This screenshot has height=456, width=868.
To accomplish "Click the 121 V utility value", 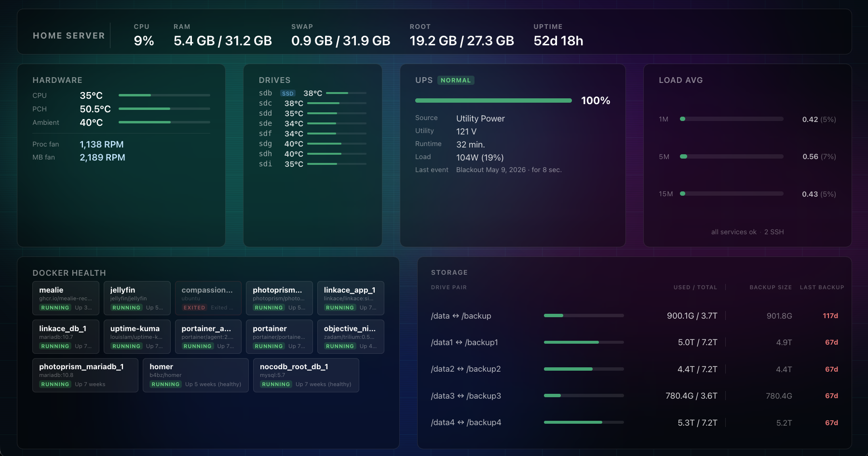I will 466,132.
